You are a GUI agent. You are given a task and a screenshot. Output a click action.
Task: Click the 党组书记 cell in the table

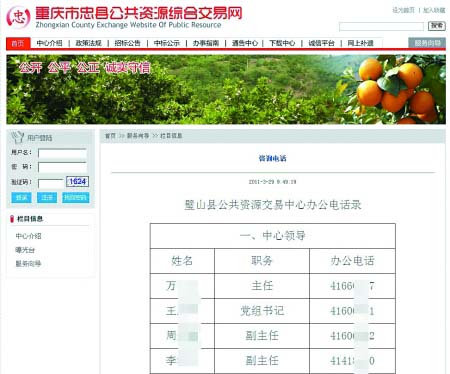262,311
